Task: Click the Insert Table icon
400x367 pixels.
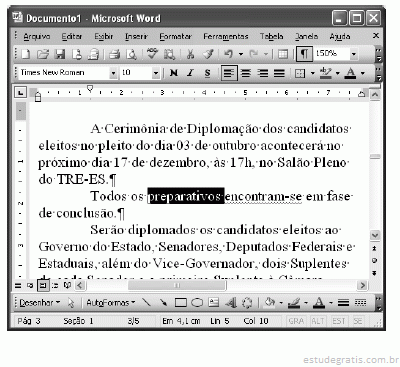Action: (283, 54)
